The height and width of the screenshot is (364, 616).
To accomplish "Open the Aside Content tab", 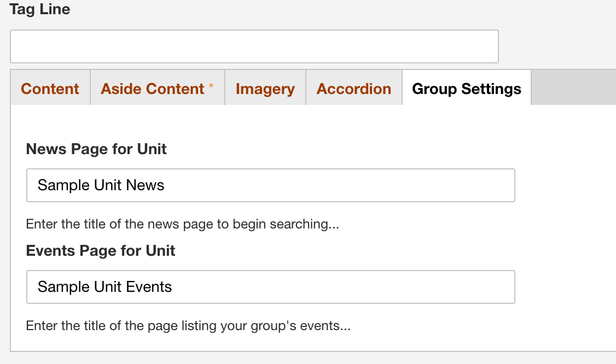I will (152, 89).
